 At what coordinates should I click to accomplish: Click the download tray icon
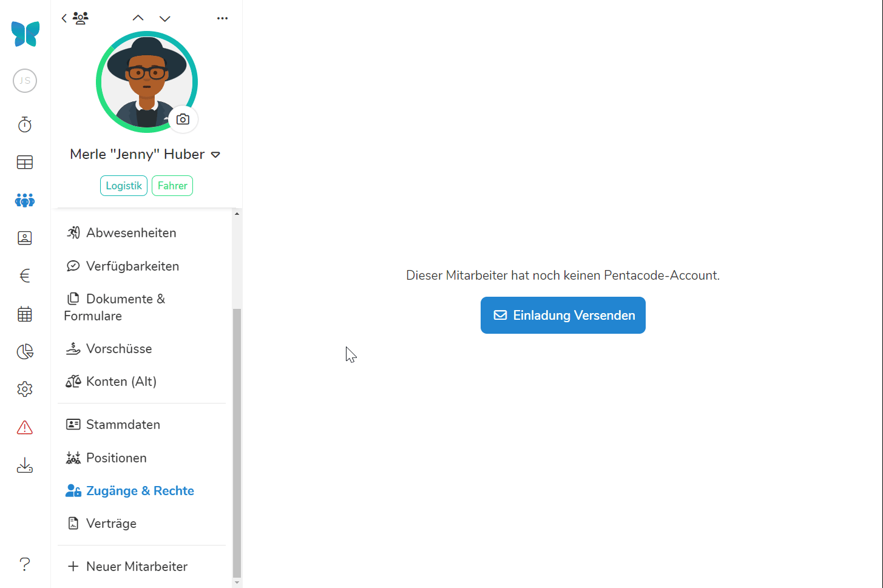(25, 465)
